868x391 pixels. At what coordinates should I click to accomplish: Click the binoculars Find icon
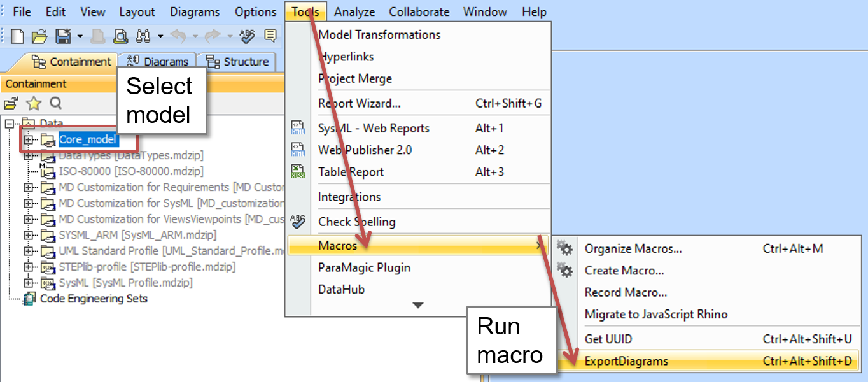click(143, 36)
